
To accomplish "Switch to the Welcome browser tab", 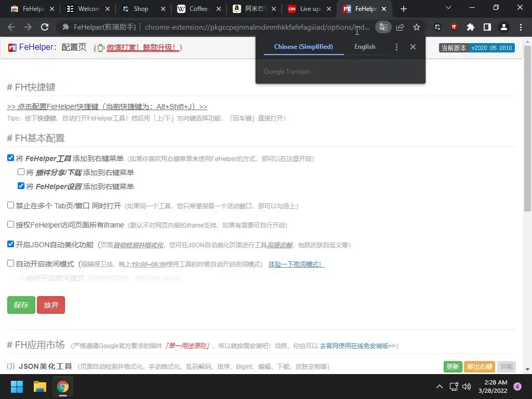I will (87, 9).
